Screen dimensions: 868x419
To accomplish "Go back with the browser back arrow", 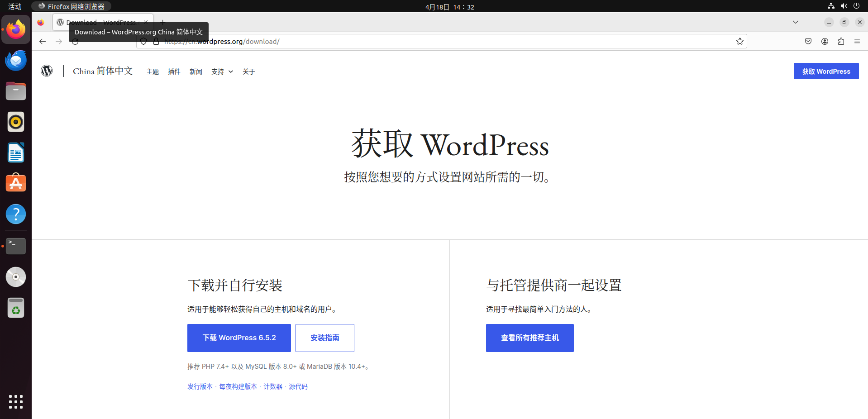I will pyautogui.click(x=43, y=42).
